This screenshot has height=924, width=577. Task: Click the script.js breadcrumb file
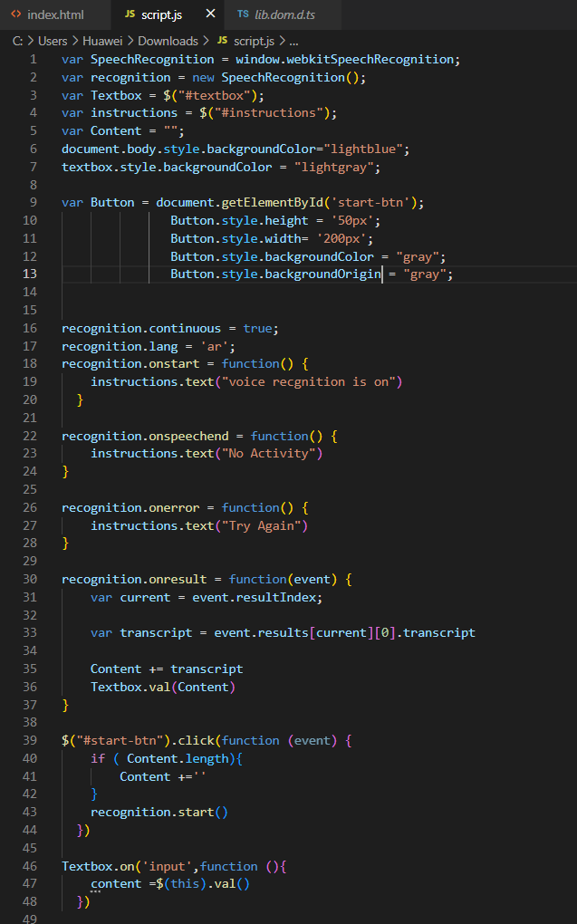(254, 41)
